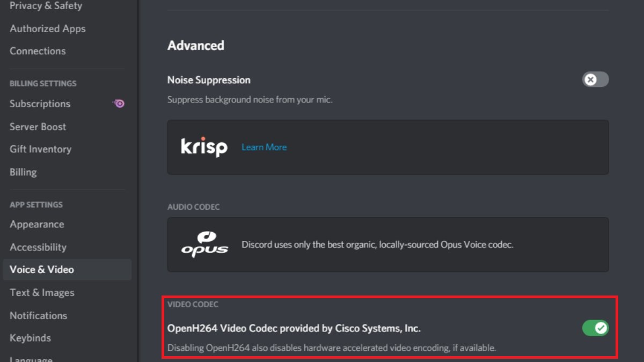Image resolution: width=644 pixels, height=362 pixels.
Task: Click 'Suppress background noise from your mic.' text
Action: click(x=250, y=100)
